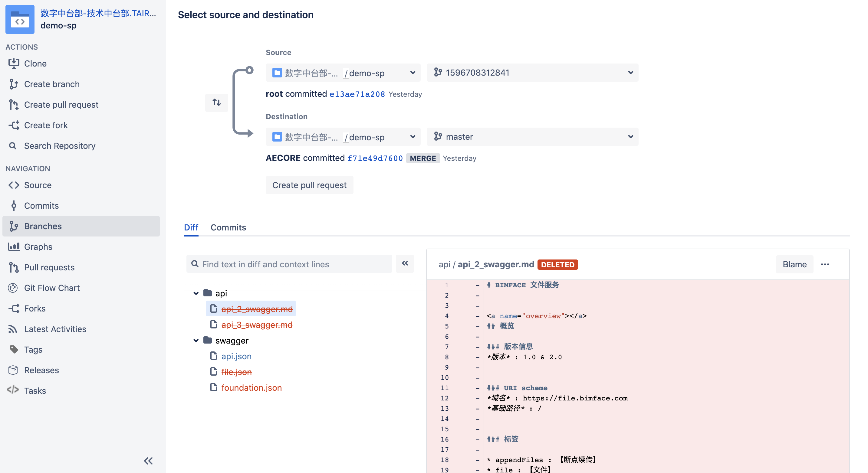Open commit link e13ae71a208
868x473 pixels.
(357, 94)
